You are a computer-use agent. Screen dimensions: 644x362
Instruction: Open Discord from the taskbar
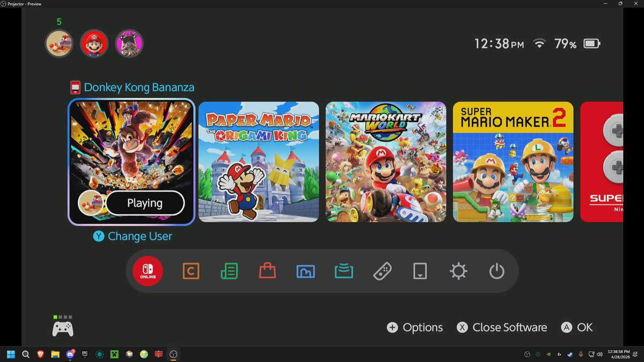70,354
